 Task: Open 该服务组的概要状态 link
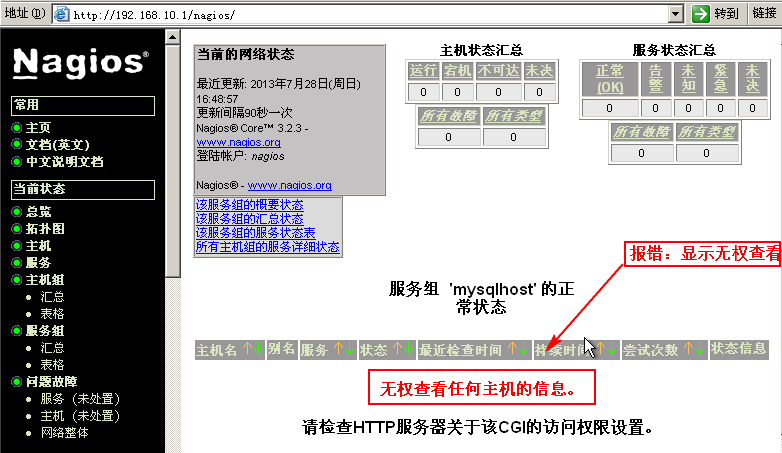[249, 205]
